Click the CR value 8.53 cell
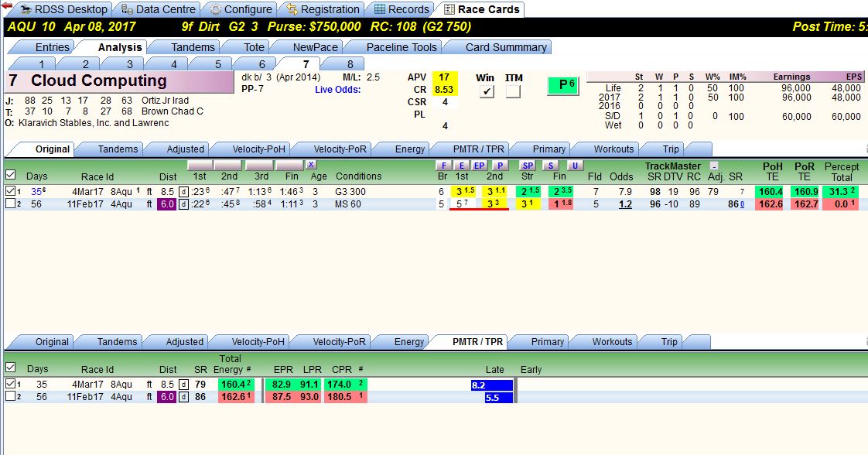 tap(444, 90)
